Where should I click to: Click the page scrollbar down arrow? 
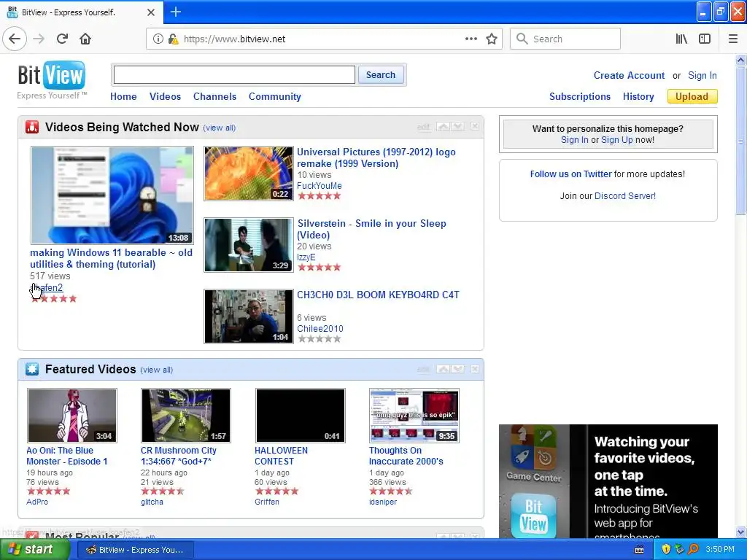coord(741,532)
